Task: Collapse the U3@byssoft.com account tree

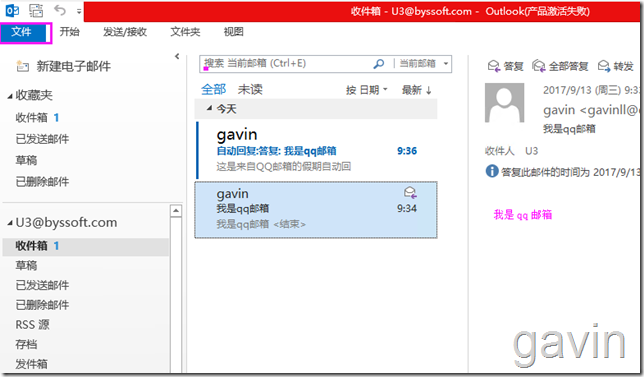Action: [10, 223]
